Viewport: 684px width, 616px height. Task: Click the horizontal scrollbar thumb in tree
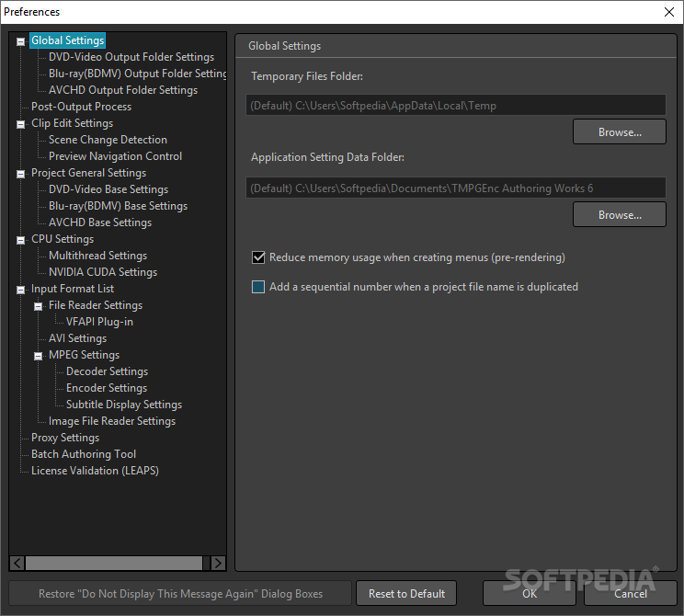point(114,564)
